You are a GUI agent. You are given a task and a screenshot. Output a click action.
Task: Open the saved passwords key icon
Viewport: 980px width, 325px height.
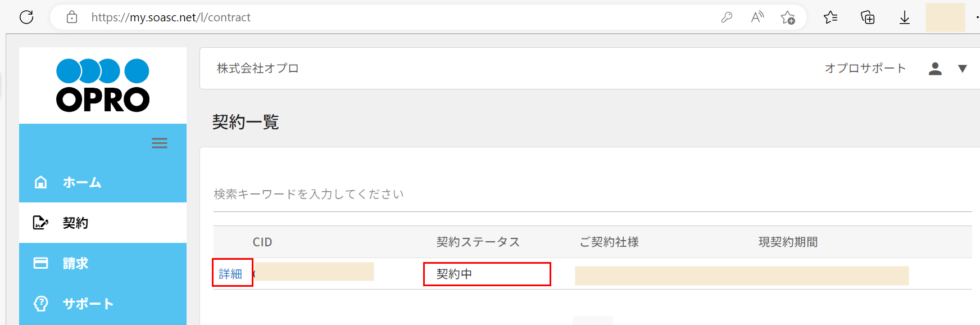coord(727,17)
